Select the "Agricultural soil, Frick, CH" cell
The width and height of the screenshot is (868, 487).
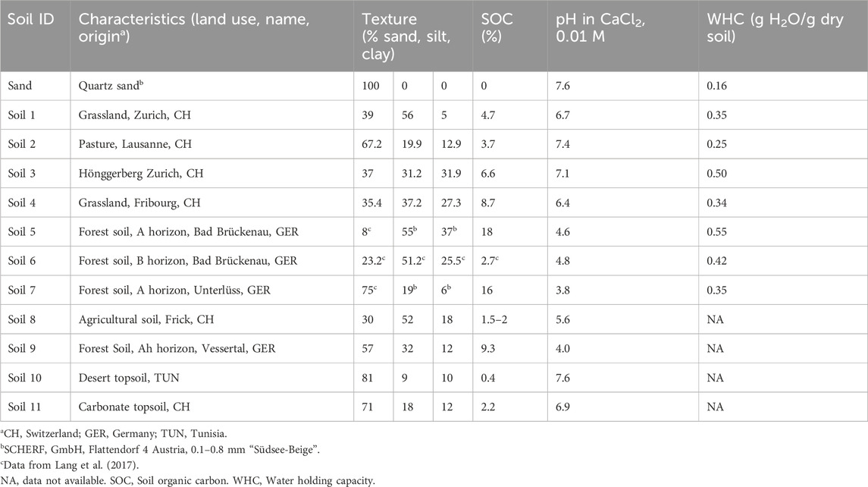pos(146,320)
